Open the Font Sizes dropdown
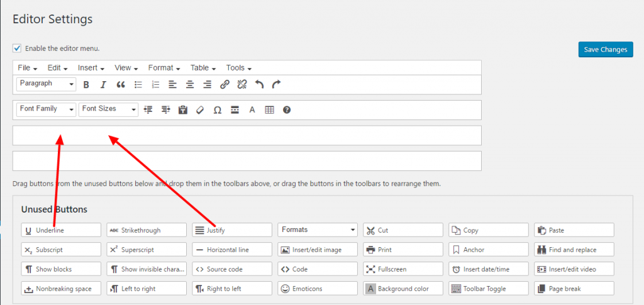This screenshot has width=644, height=305. coord(108,109)
